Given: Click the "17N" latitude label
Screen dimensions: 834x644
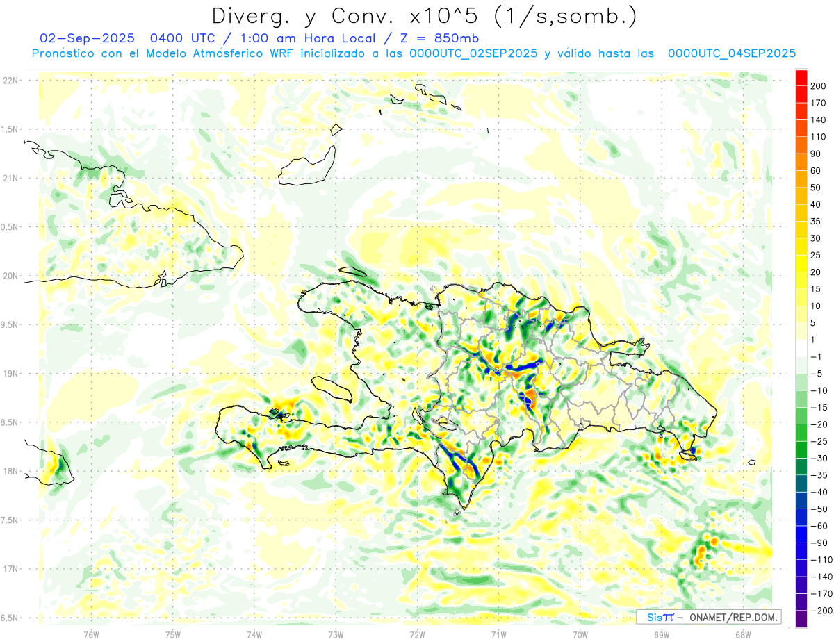Looking at the screenshot, I should (10, 569).
